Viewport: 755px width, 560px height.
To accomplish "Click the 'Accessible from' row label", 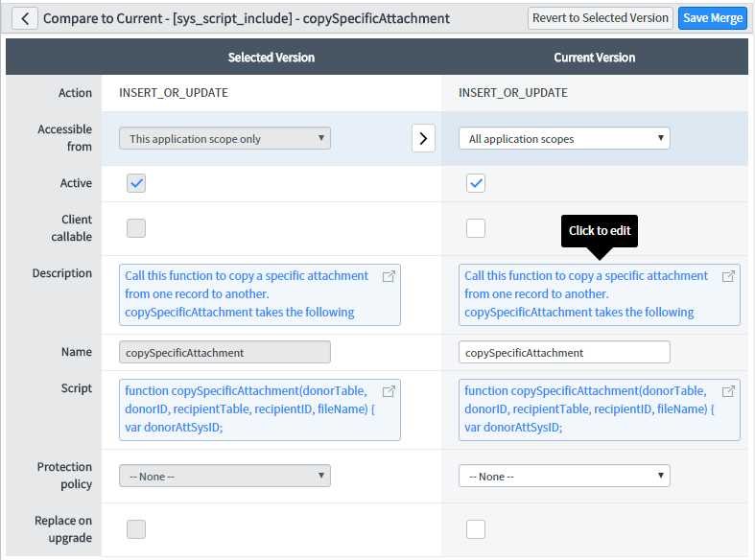I will [64, 138].
